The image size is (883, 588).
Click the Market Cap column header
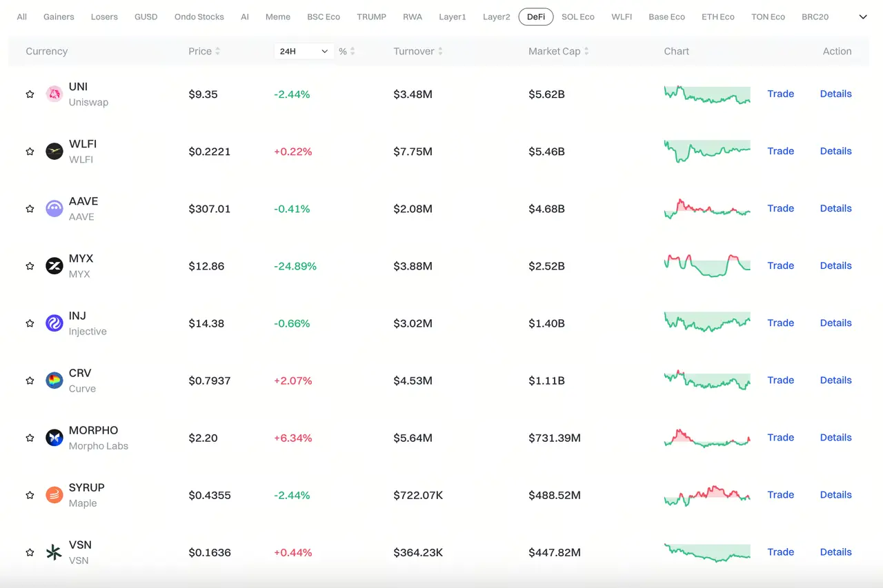tap(555, 51)
